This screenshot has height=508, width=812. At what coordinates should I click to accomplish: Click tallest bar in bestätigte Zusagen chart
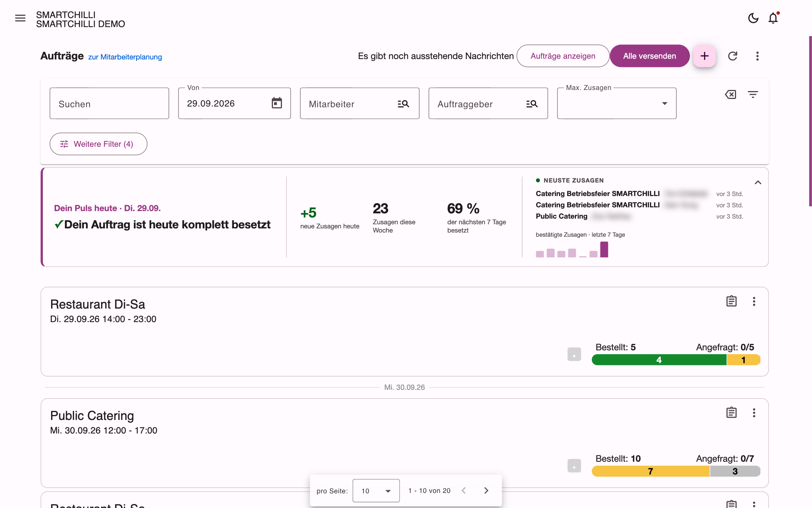[x=604, y=249]
